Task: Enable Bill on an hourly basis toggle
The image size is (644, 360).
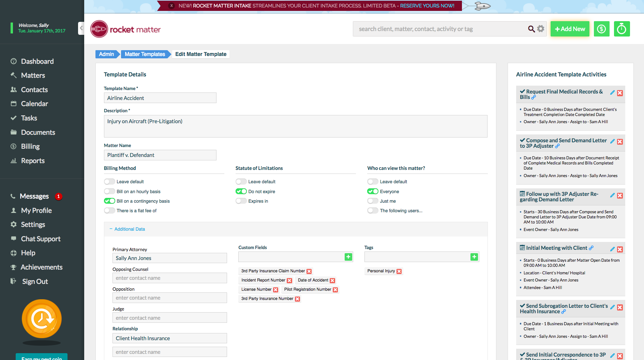Action: click(x=109, y=191)
